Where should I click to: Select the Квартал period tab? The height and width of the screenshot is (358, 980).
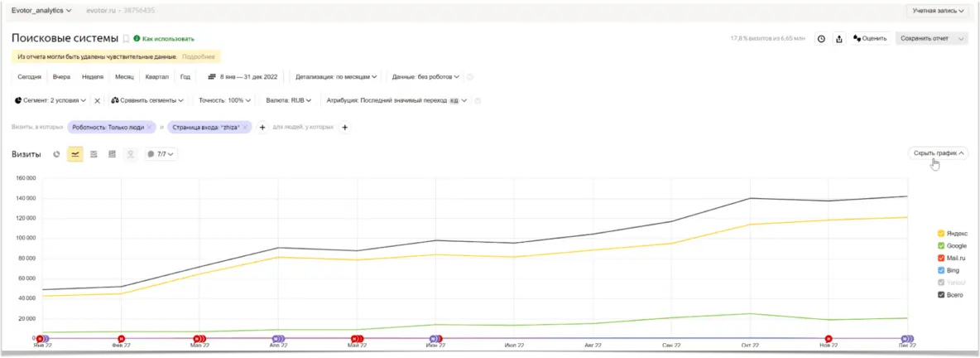tap(156, 76)
